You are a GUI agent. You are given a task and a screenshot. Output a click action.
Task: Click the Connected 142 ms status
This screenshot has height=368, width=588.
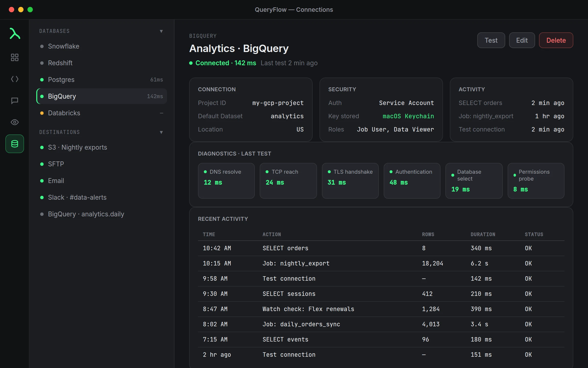pos(223,63)
